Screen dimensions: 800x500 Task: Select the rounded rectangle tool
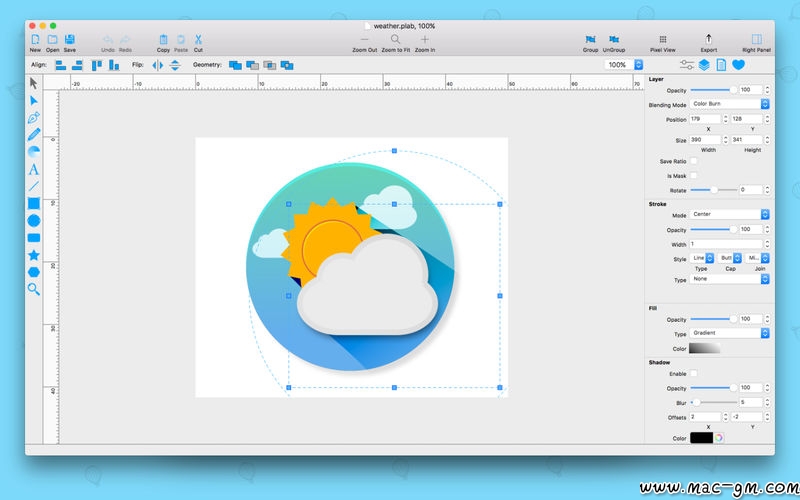click(34, 238)
